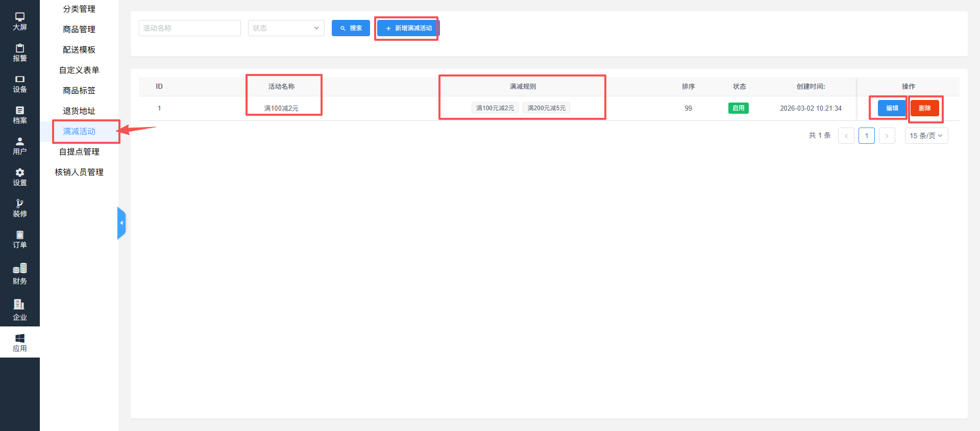Screen dimensions: 980x431
Task: Open 商品标签 menu item
Action: pos(79,91)
